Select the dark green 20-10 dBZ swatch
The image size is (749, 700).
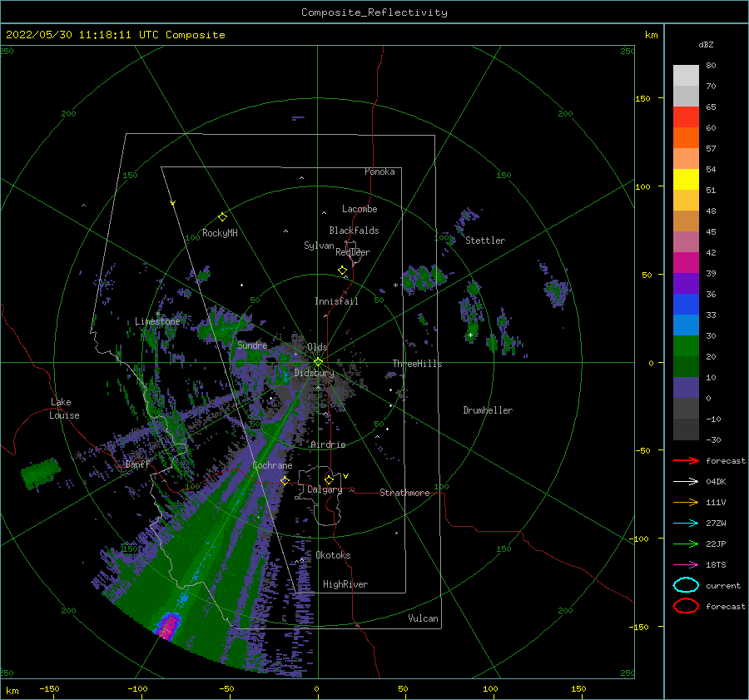click(686, 367)
